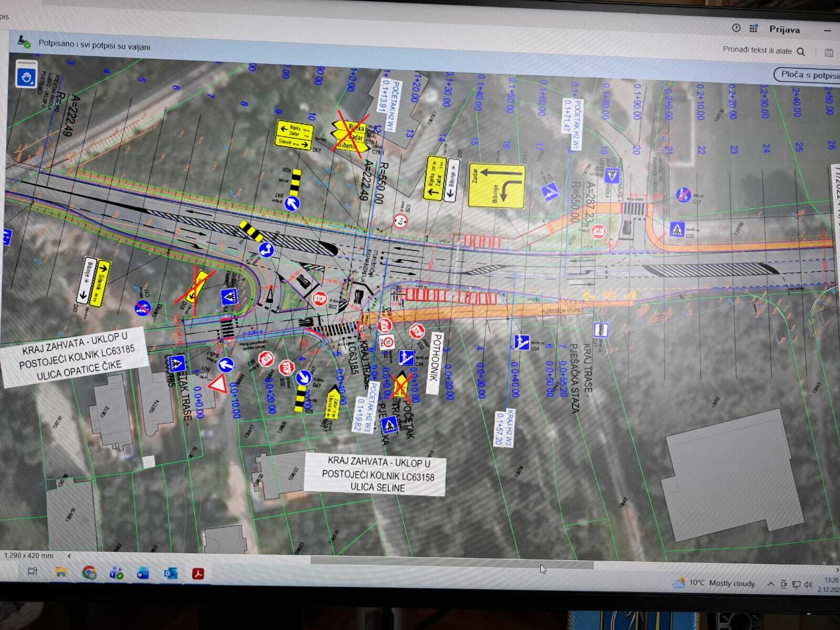Open the apps grid icon beside Prijava
The height and width of the screenshot is (630, 840).
[x=754, y=28]
